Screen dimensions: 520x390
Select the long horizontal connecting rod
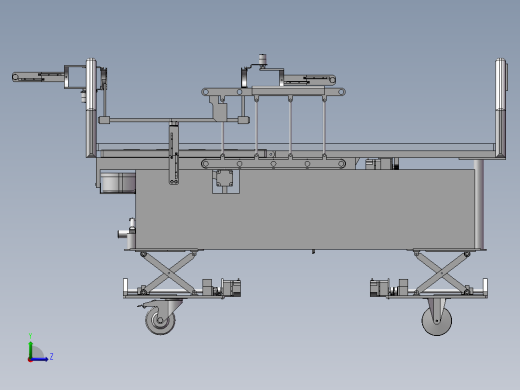[173, 120]
